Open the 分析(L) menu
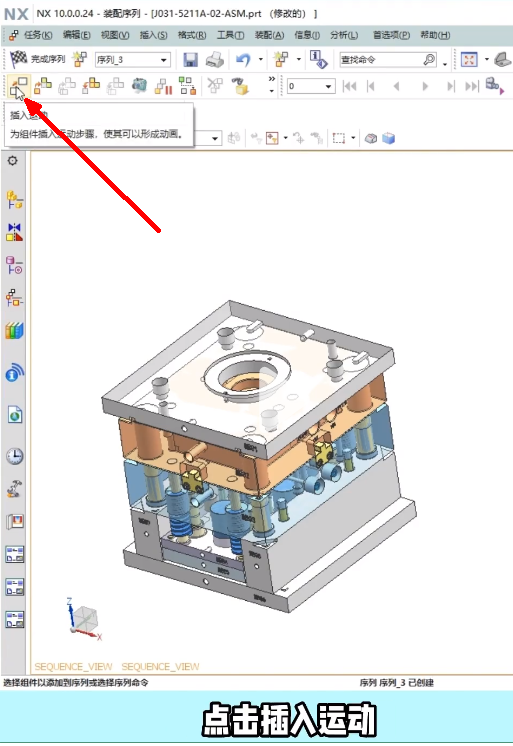 pos(344,35)
